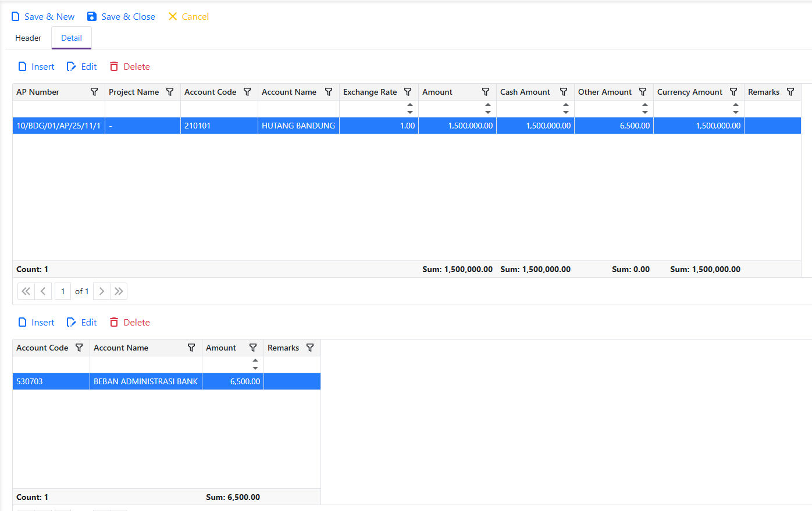This screenshot has width=812, height=511.
Task: Select the HUTANG BANDUNG cell
Action: [299, 126]
